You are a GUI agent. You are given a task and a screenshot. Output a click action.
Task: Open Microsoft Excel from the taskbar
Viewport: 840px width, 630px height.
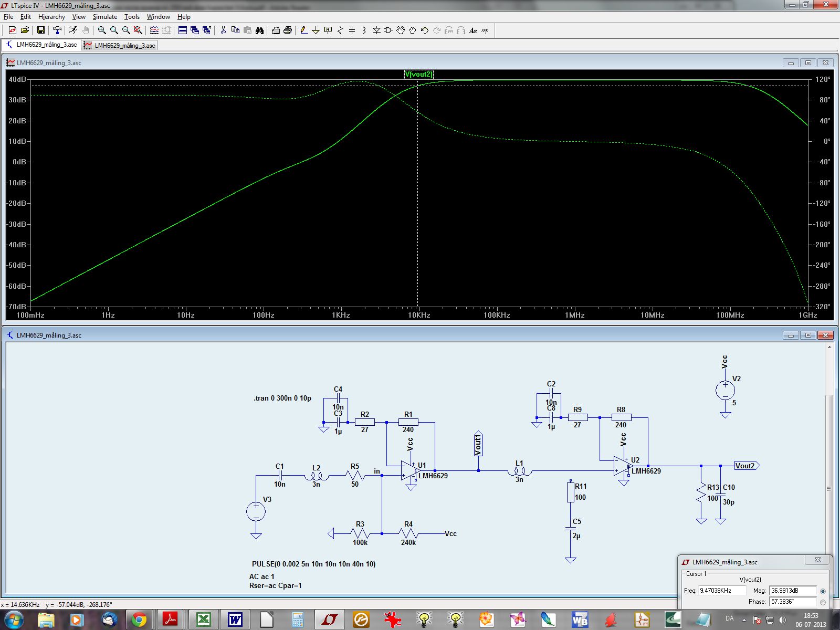point(203,619)
